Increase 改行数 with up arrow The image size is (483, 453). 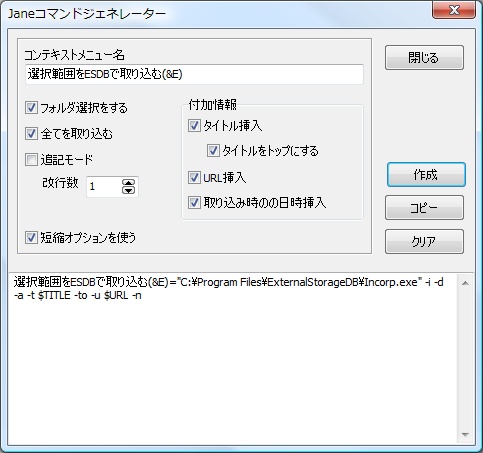128,182
